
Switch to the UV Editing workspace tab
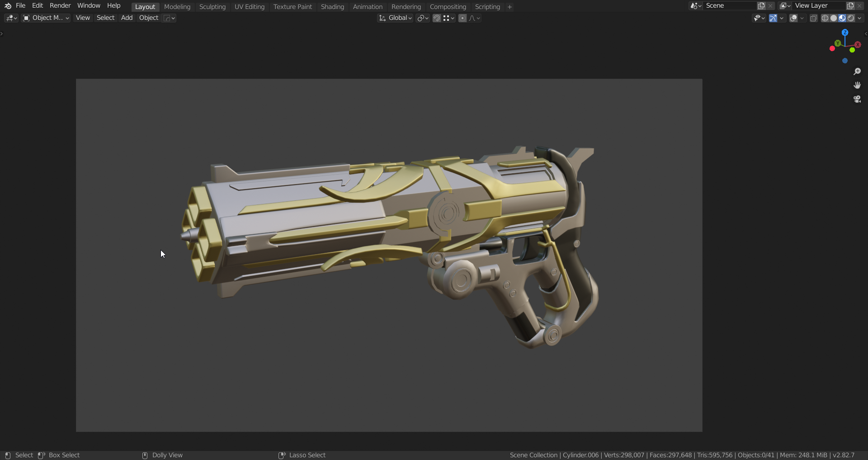(250, 7)
